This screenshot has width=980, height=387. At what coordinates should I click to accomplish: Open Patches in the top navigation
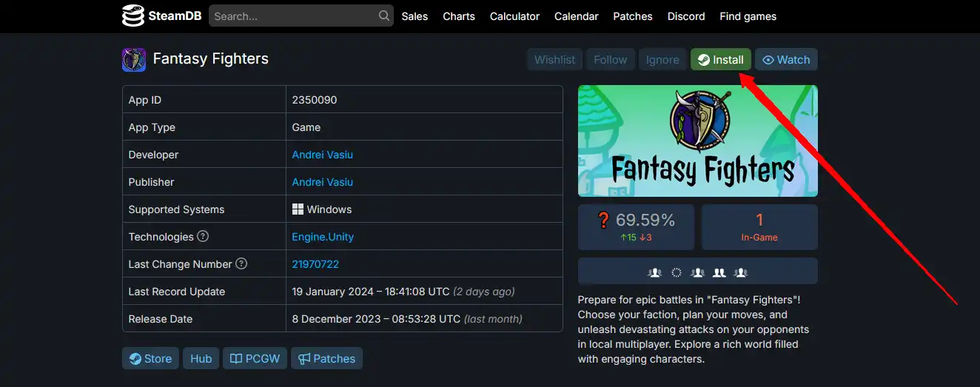[633, 16]
